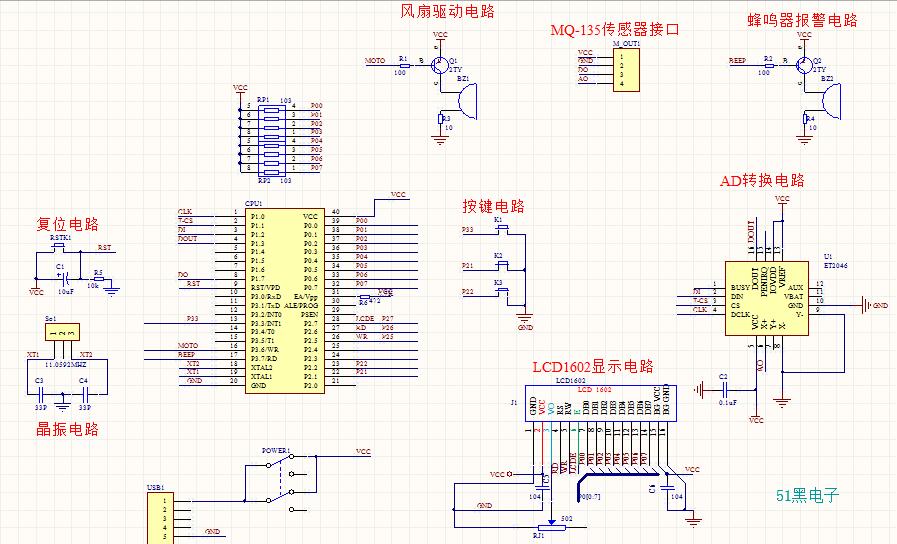Viewport: 897px width, 544px height.
Task: Click the '晶振电路' section title
Action: pos(68,429)
